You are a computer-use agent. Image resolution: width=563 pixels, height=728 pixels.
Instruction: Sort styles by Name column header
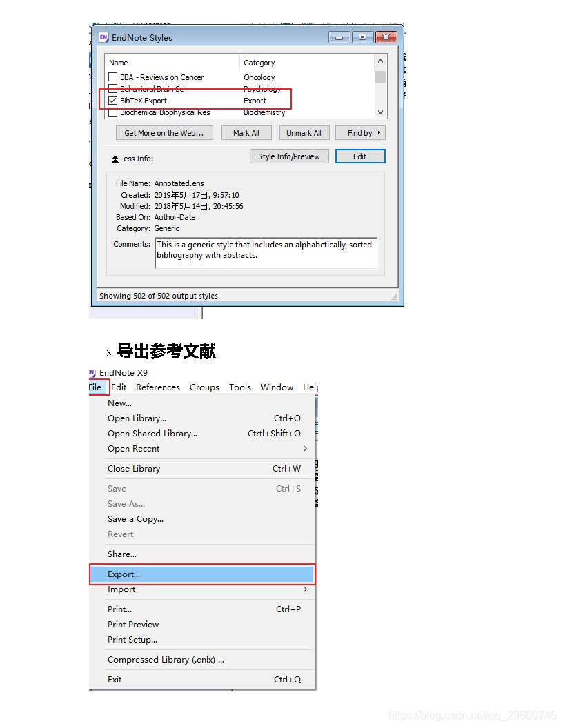click(x=119, y=63)
